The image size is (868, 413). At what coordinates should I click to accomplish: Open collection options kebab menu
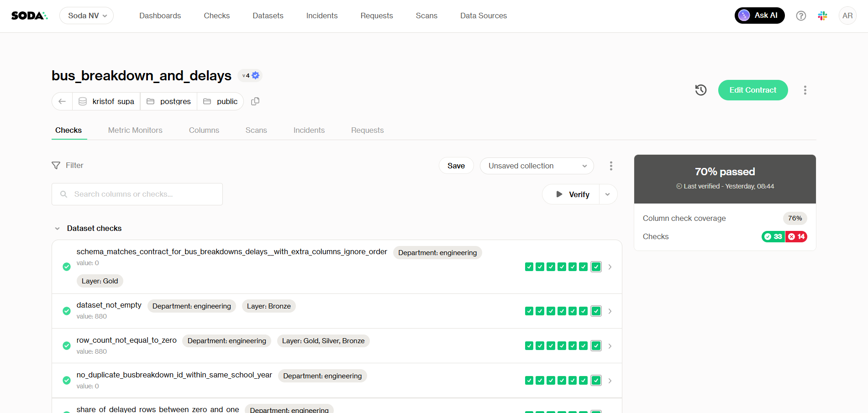(610, 166)
